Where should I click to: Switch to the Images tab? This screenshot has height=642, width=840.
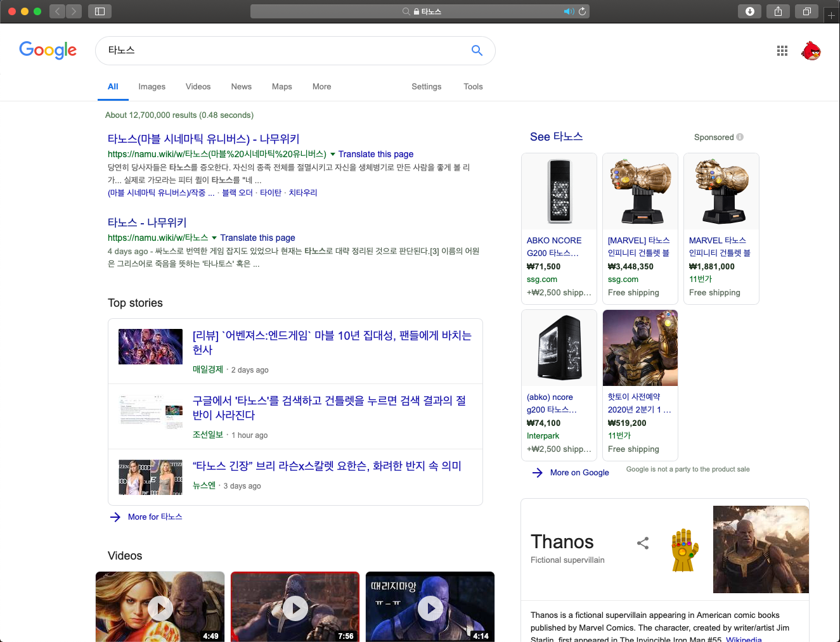pyautogui.click(x=152, y=87)
